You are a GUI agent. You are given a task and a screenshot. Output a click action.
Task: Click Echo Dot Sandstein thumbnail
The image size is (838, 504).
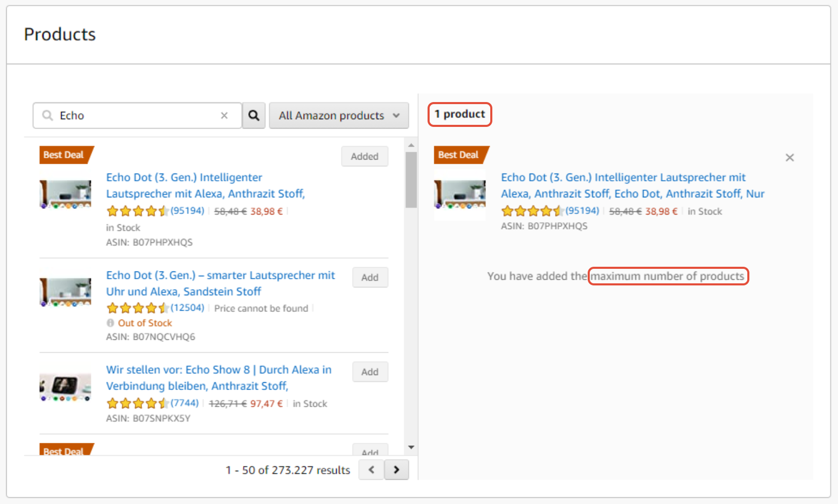pos(65,292)
